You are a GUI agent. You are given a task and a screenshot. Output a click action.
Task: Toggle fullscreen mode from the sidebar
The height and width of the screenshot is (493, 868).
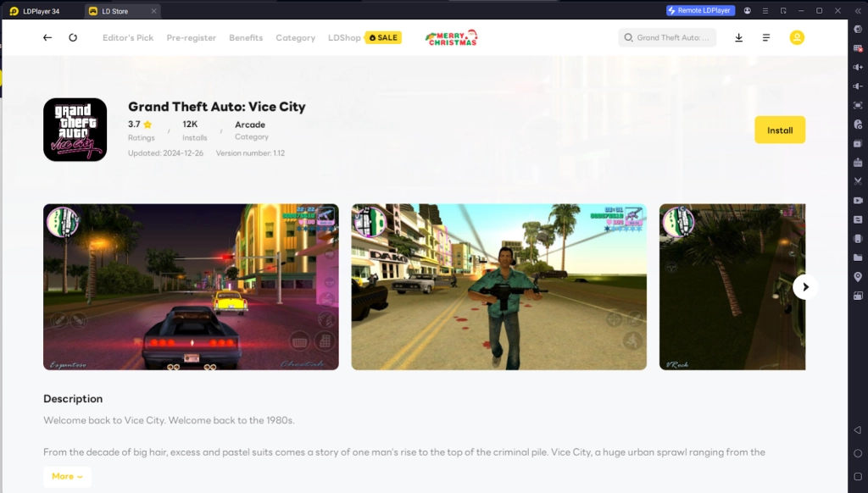858,106
